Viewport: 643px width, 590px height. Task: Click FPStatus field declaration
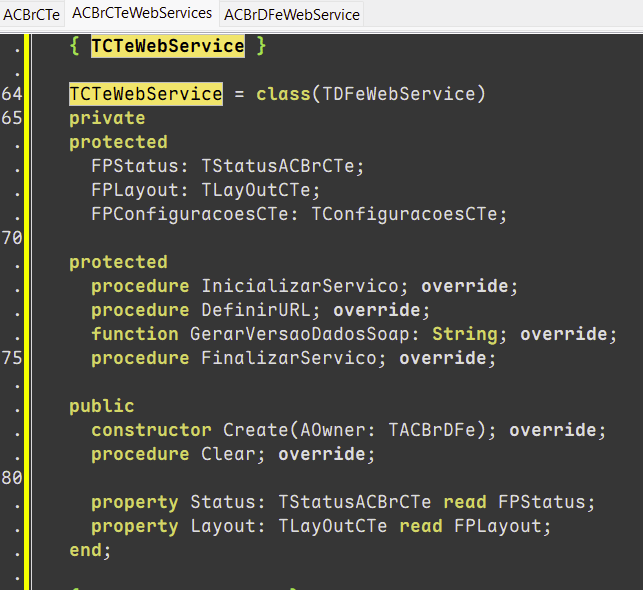point(135,166)
